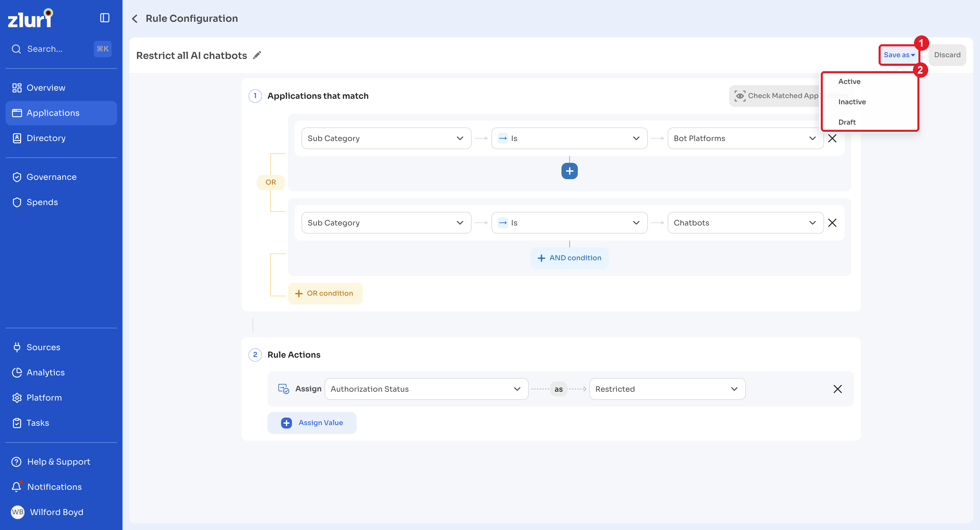Remove the Chatbots condition row

(832, 223)
